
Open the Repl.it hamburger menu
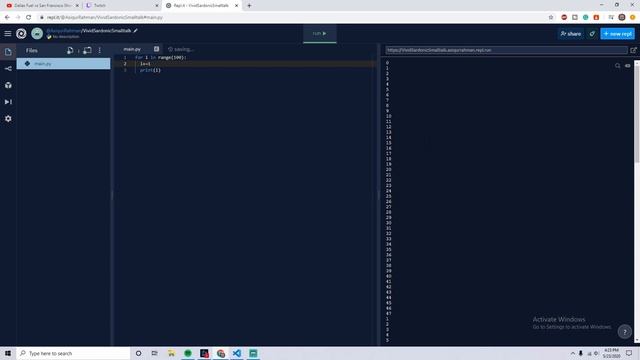click(8, 33)
